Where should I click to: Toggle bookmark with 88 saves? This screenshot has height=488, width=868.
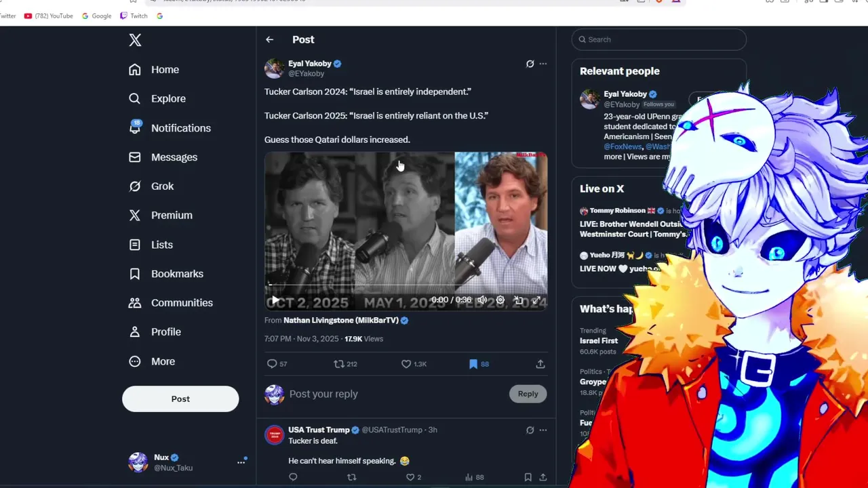coord(479,364)
